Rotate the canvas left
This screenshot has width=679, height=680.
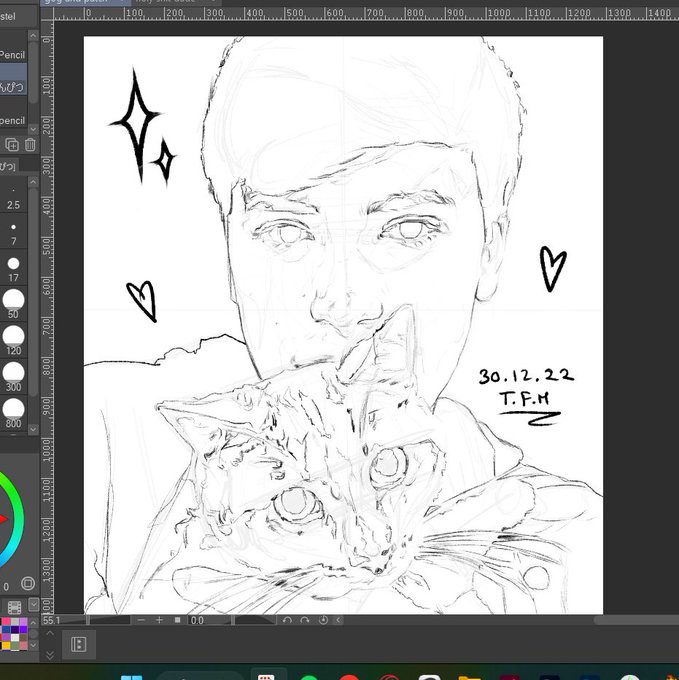coord(287,620)
